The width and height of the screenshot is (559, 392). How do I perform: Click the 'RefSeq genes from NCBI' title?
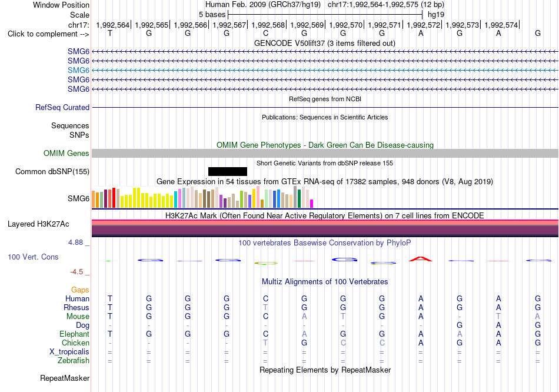(x=325, y=99)
